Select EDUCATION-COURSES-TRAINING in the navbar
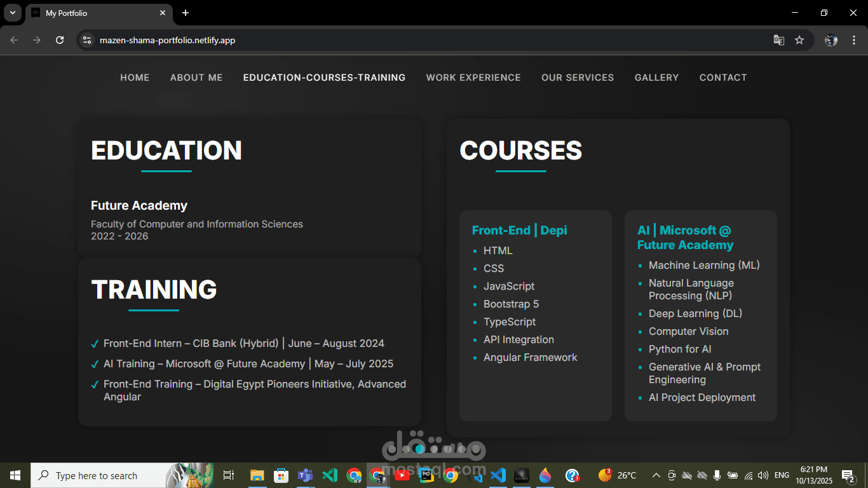Screen dimensions: 868x488 coord(324,78)
